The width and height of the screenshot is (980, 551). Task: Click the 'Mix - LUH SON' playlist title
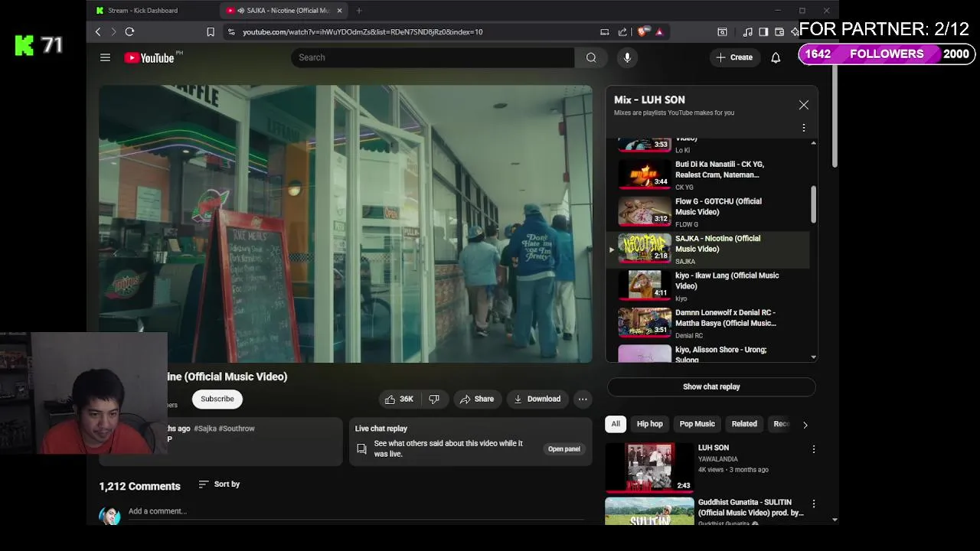point(649,99)
